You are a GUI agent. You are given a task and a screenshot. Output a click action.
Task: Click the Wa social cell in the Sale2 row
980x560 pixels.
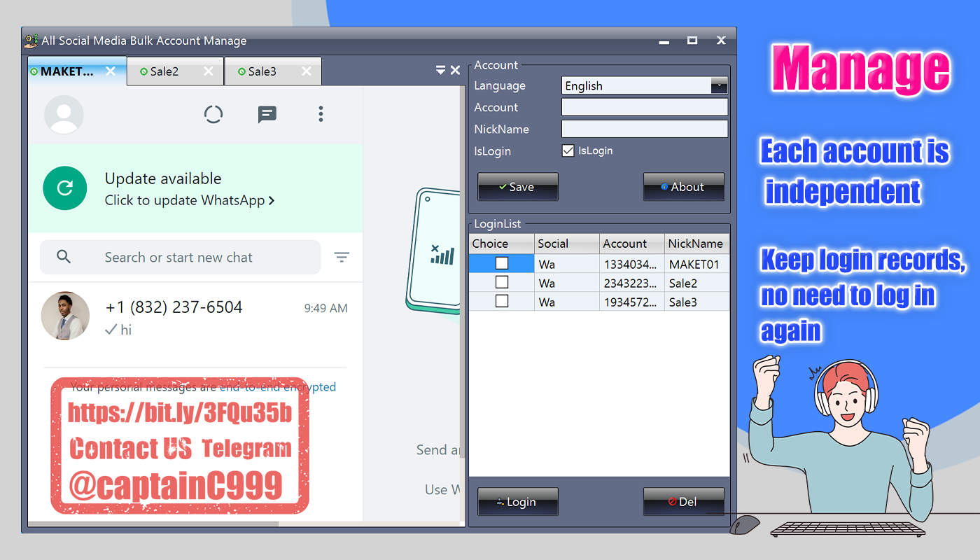click(x=567, y=283)
